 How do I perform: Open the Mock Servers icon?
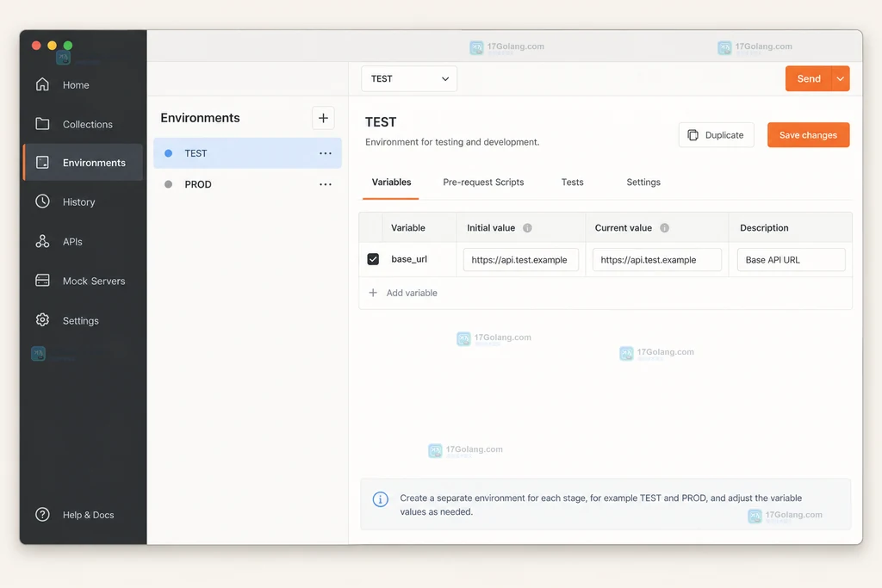42,280
